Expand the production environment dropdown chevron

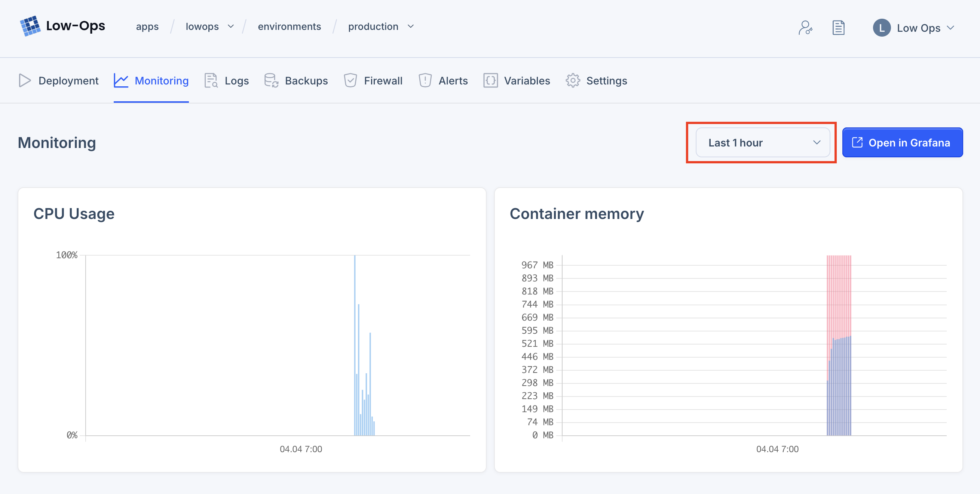point(410,27)
